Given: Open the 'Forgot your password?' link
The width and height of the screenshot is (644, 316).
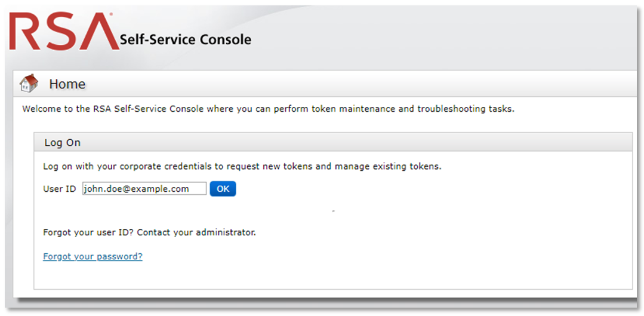Looking at the screenshot, I should [93, 257].
